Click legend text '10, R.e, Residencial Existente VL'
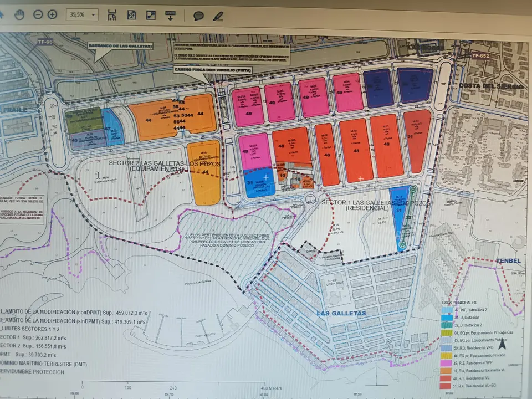Screen dimensions: 532x399 coord(479,371)
